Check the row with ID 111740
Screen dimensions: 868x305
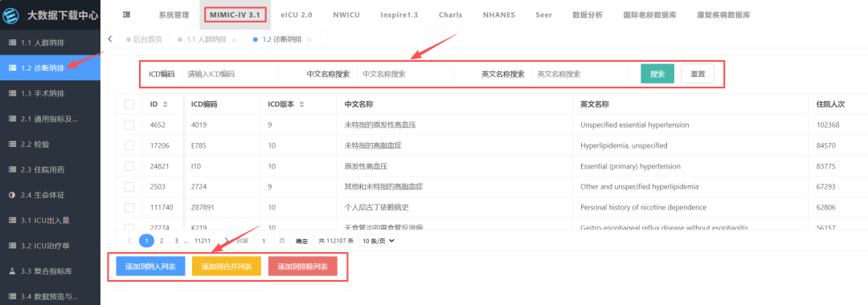pos(129,207)
